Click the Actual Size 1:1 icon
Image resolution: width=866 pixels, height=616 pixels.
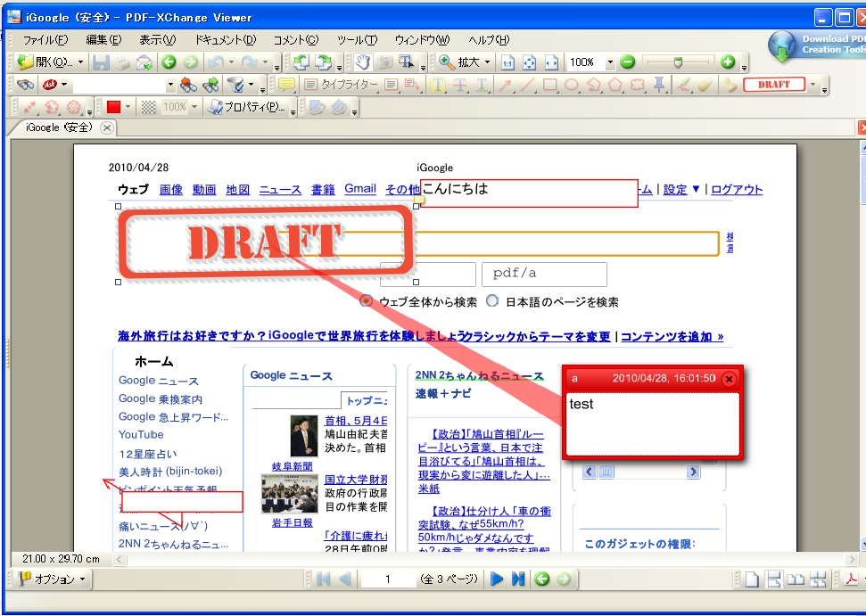click(x=507, y=62)
